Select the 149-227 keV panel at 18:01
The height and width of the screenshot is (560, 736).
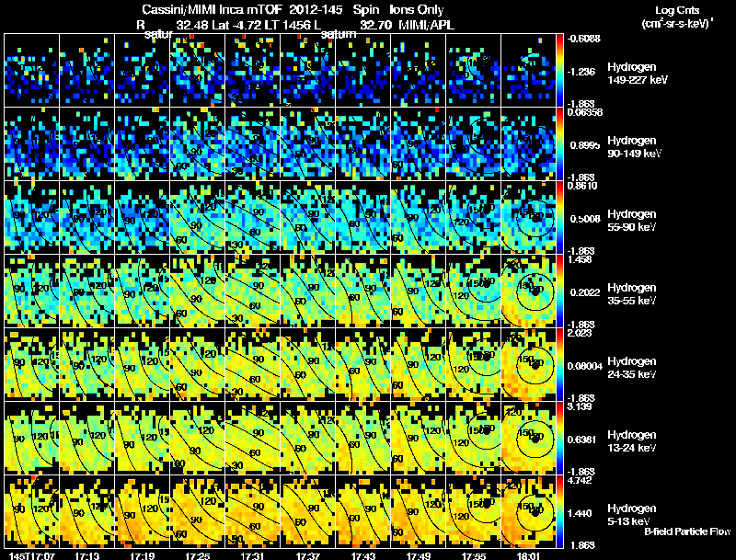pos(528,71)
